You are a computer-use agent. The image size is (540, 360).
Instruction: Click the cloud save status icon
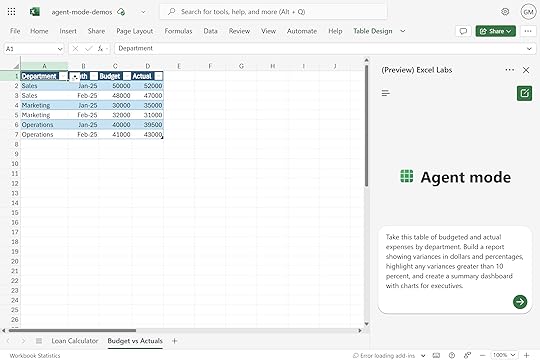(x=121, y=12)
